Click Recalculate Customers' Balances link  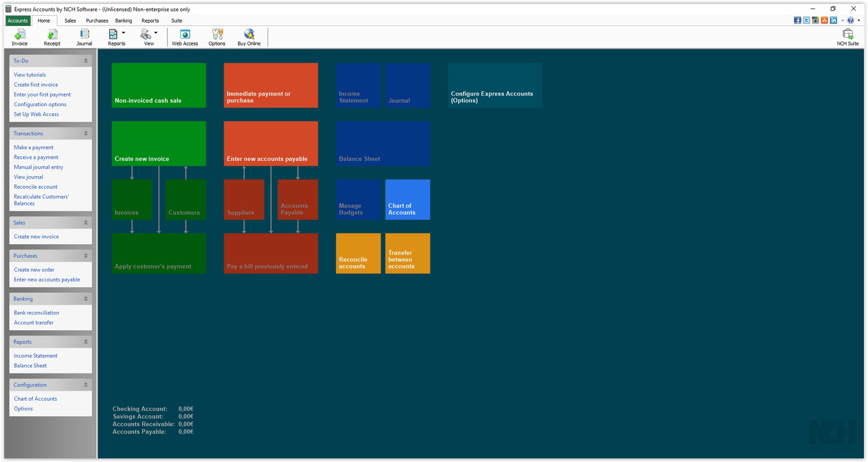(42, 200)
